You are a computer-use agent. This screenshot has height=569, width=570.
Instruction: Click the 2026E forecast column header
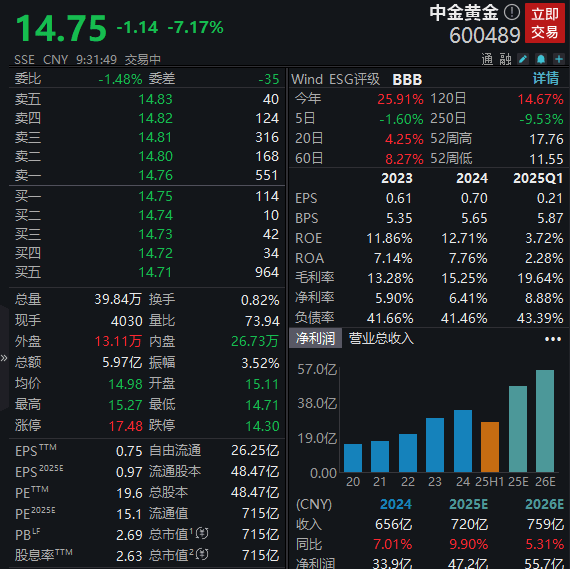coord(545,504)
